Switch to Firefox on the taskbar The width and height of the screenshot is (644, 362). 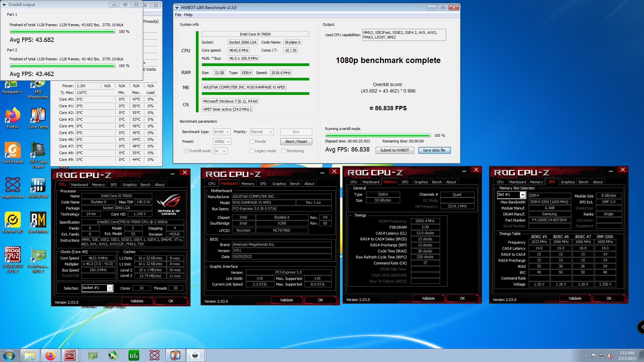[x=50, y=355]
